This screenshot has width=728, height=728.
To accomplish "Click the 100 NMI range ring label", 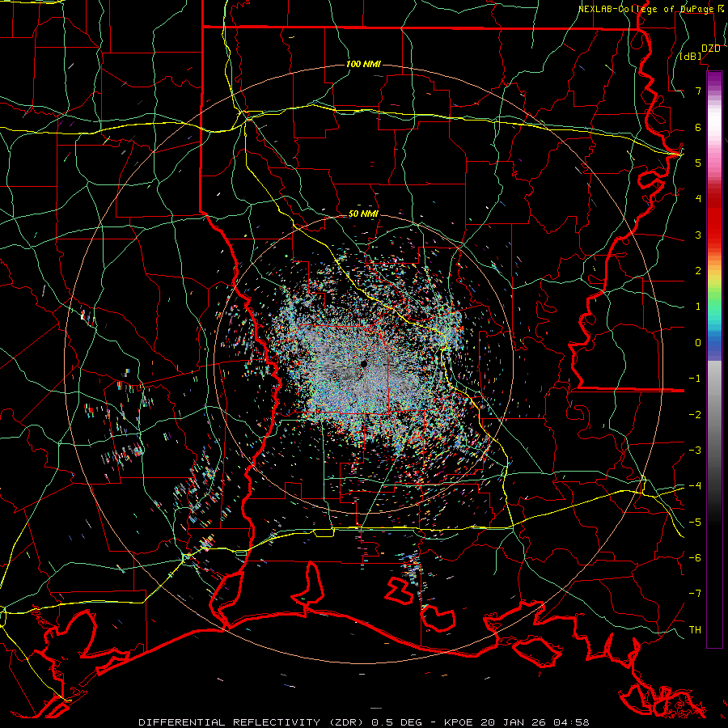I will point(363,64).
